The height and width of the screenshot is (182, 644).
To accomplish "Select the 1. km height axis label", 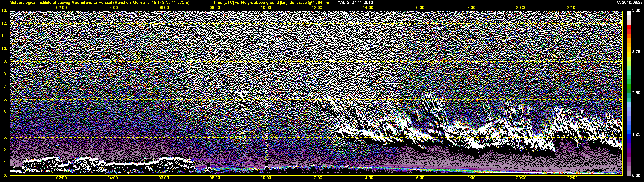I will (5, 163).
